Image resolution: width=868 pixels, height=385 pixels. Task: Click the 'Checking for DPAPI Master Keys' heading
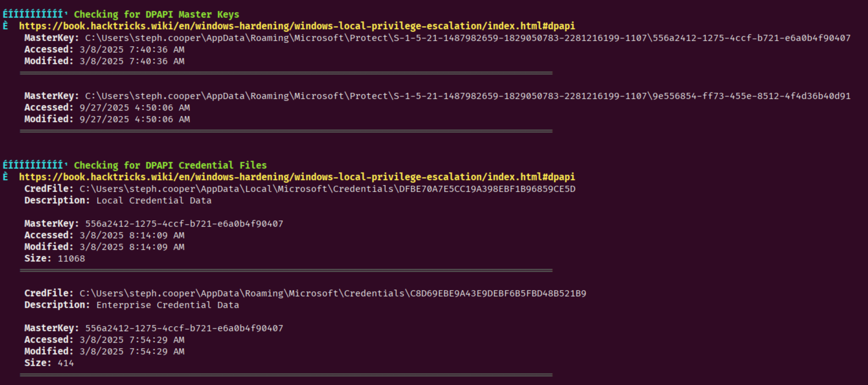[x=156, y=14]
